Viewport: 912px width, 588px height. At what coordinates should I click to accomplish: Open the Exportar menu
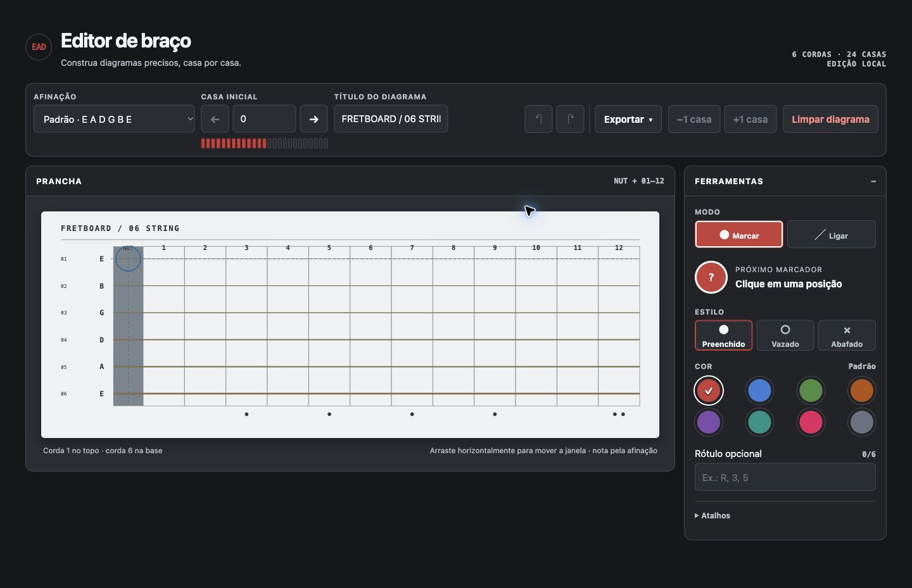(628, 119)
